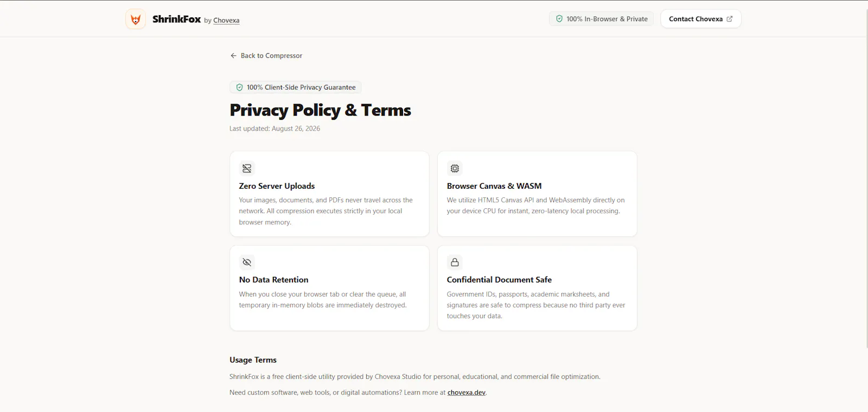Viewport: 868px width, 412px height.
Task: Click the Zero Server Uploads crossed-server icon
Action: click(x=247, y=169)
